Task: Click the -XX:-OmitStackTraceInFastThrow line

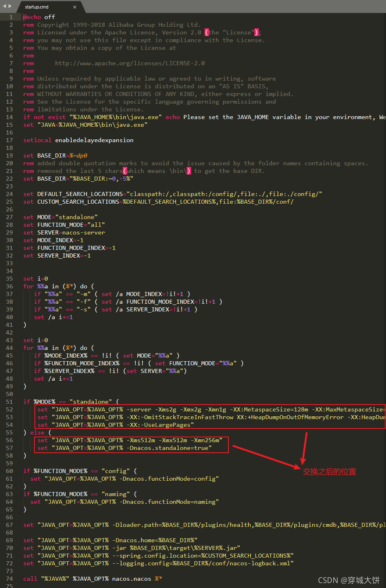Action: (211, 417)
